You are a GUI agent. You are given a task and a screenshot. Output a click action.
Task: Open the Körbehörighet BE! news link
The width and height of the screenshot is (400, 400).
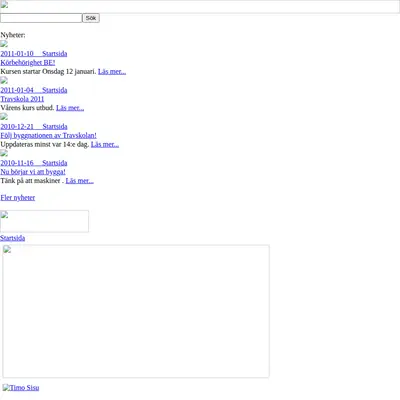[x=28, y=63]
